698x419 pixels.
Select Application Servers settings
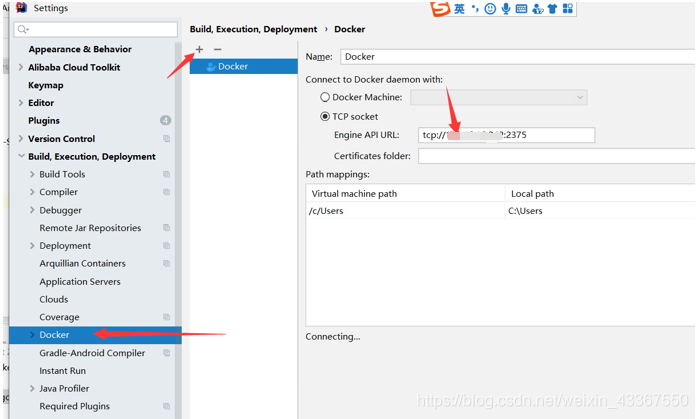[x=80, y=281]
